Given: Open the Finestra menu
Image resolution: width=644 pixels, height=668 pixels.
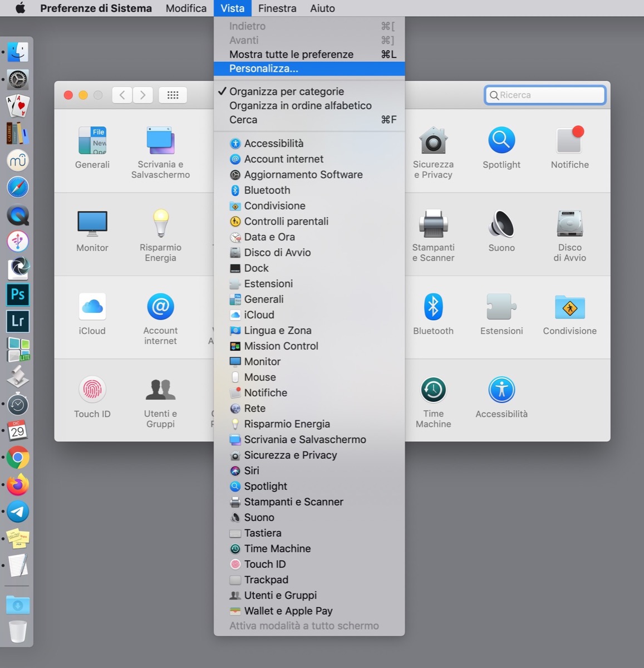Looking at the screenshot, I should point(277,8).
